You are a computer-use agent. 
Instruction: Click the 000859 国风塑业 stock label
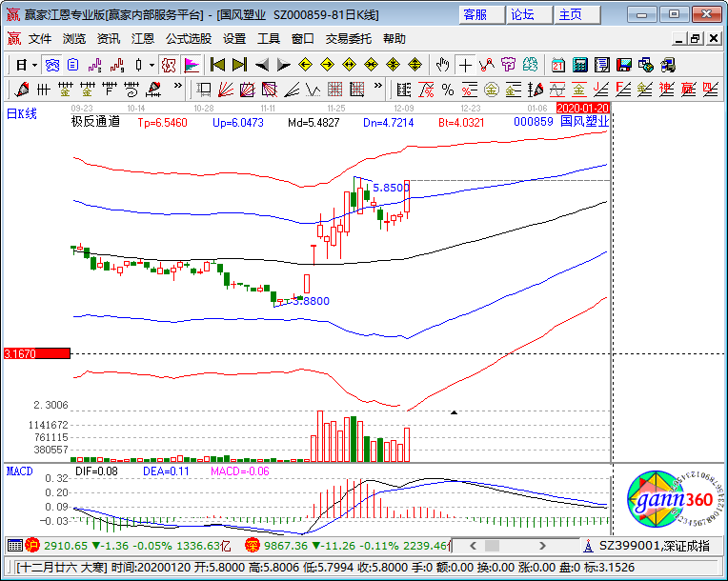pos(561,122)
